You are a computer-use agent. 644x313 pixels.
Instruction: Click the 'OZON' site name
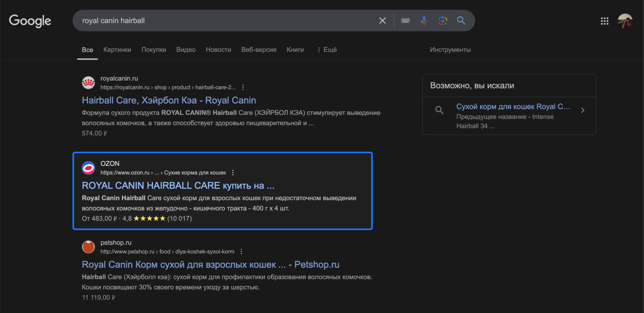110,164
